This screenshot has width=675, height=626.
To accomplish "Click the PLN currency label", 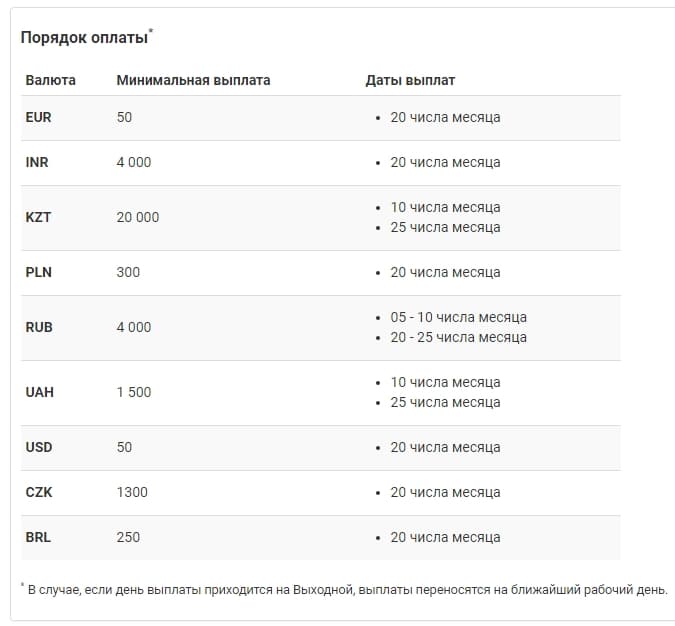I will pos(38,272).
